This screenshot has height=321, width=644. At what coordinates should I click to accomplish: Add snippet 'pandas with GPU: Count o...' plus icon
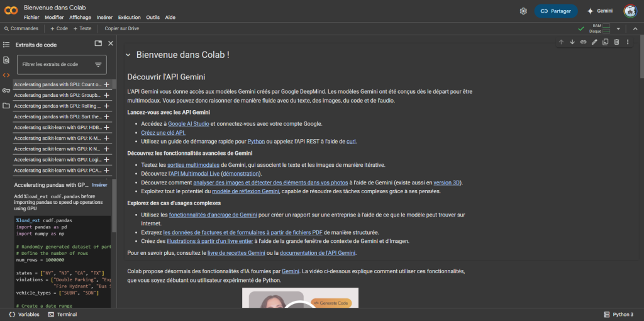pos(106,84)
